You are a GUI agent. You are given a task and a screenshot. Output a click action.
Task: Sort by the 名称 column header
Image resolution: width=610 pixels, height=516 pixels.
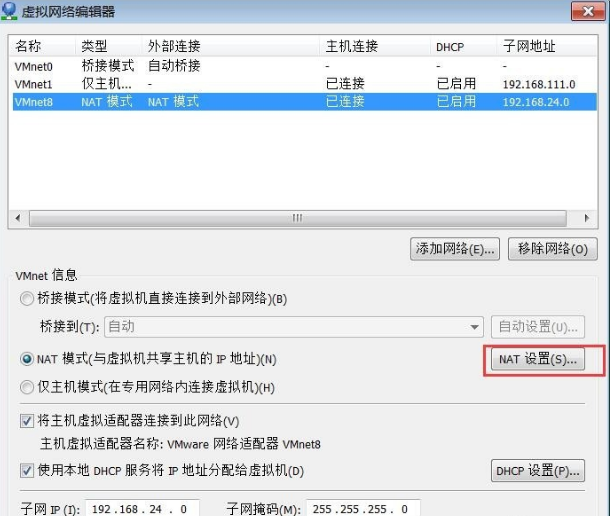tap(42, 46)
